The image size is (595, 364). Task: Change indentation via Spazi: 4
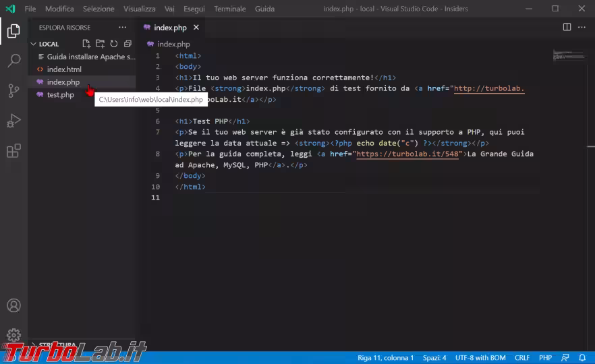pos(434,357)
